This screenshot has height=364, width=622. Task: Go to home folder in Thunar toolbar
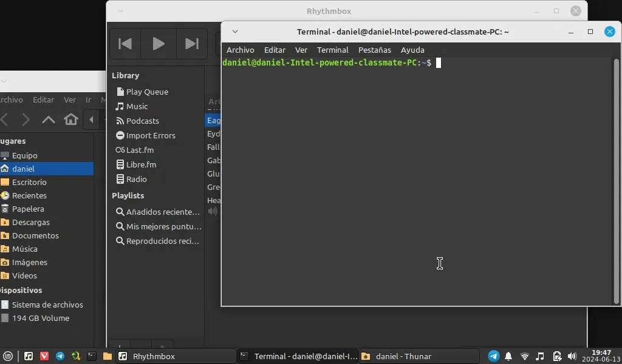(x=71, y=120)
